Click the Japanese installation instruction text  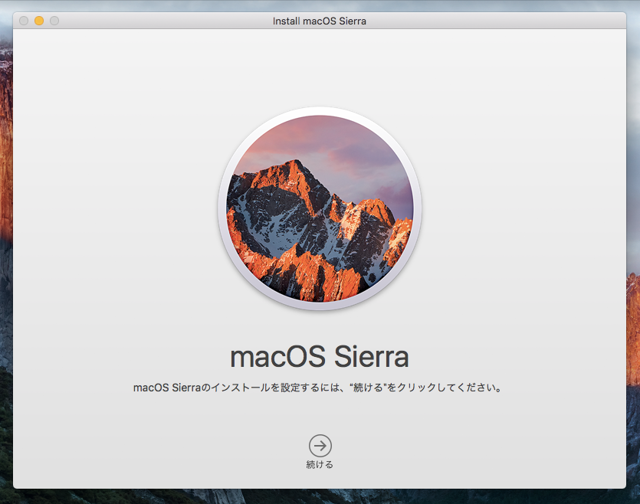(318, 388)
